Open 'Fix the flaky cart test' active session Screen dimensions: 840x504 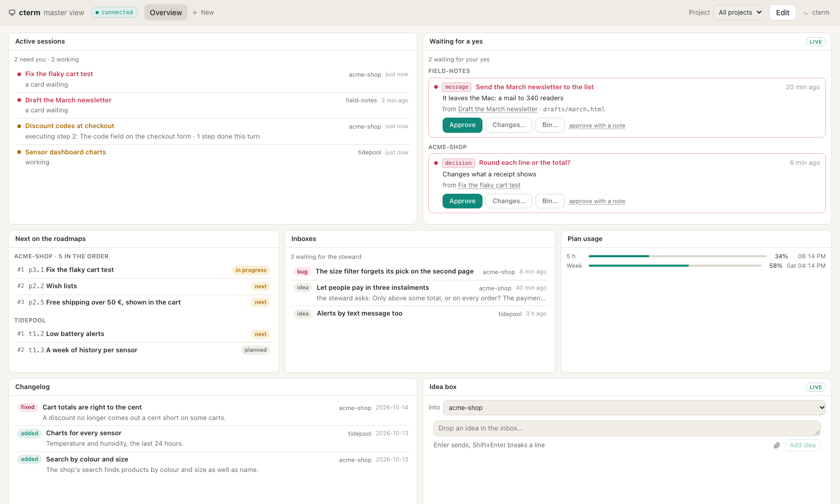213,79
